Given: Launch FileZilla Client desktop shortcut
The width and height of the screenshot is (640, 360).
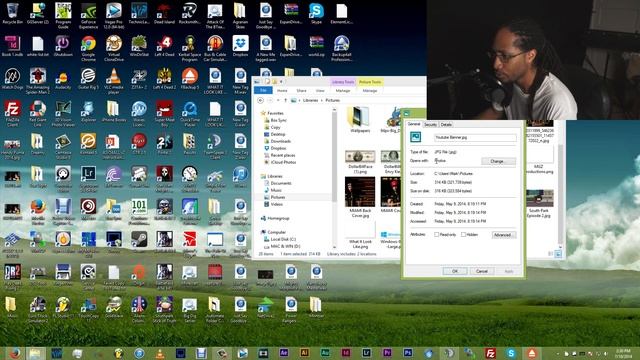Looking at the screenshot, I should pyautogui.click(x=12, y=113).
